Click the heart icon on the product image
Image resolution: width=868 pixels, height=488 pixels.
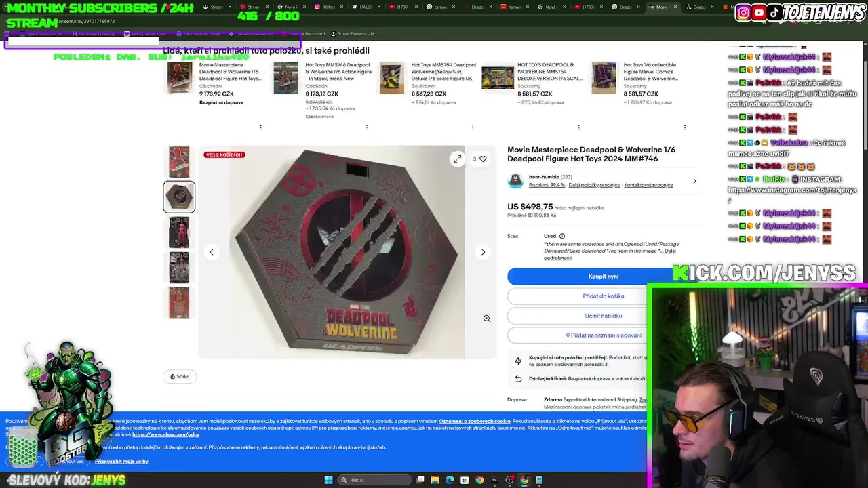(483, 159)
